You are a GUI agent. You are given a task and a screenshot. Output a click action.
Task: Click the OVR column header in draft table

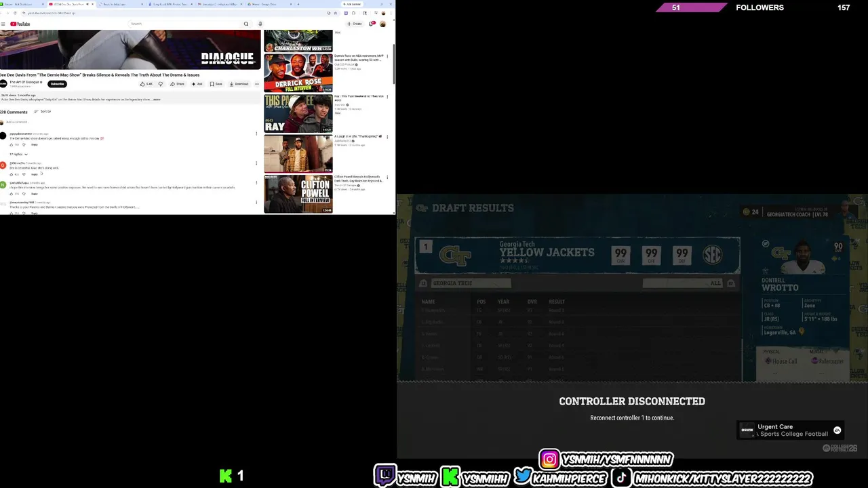pyautogui.click(x=532, y=302)
